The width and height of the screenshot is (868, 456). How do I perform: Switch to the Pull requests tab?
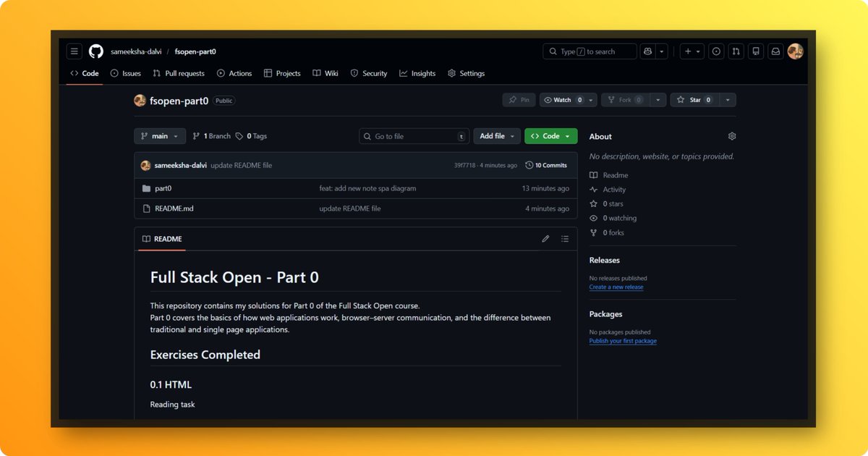[179, 73]
